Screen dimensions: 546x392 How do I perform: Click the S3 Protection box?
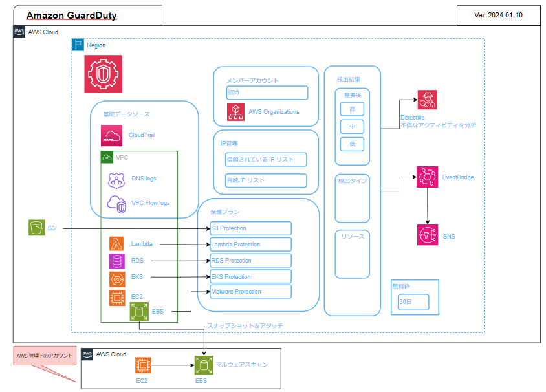pos(250,228)
